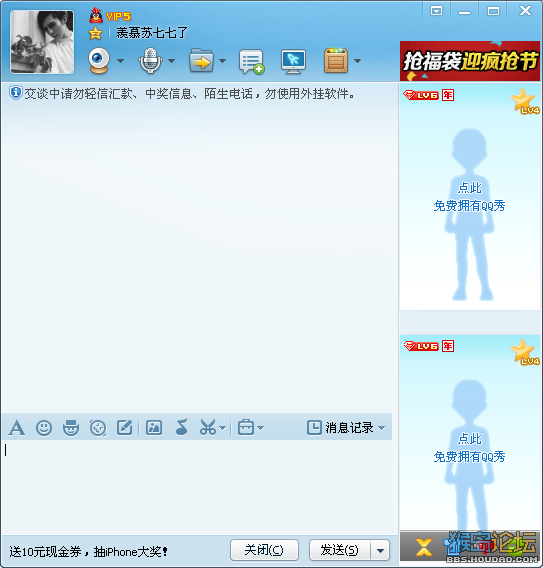The image size is (543, 568).
Task: Send a window shake nudge
Action: [98, 428]
